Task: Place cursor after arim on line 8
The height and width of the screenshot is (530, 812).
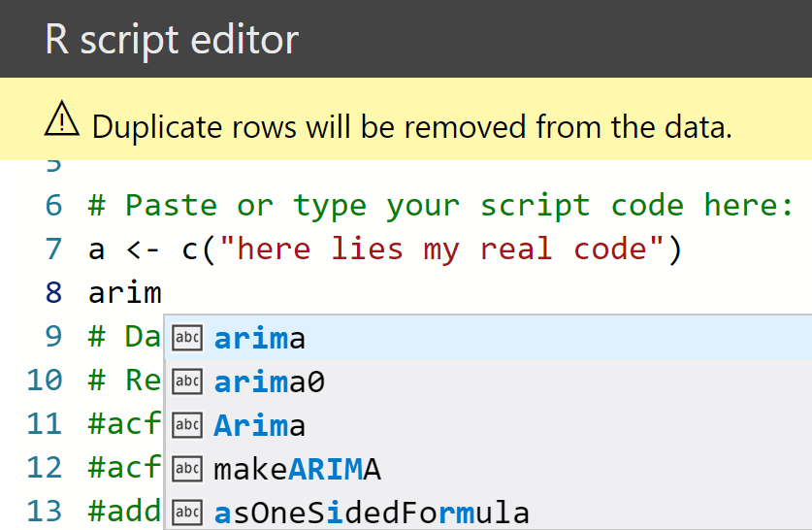Action: coord(162,292)
